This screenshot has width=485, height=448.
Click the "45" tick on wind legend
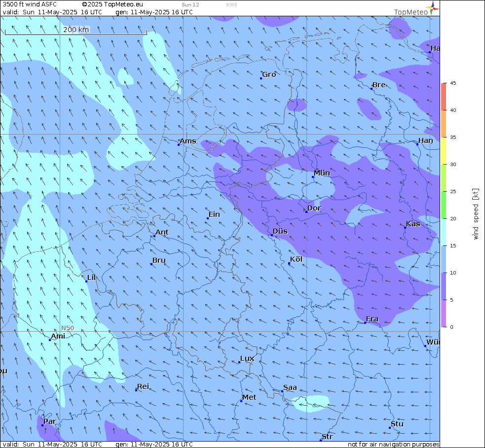[453, 83]
